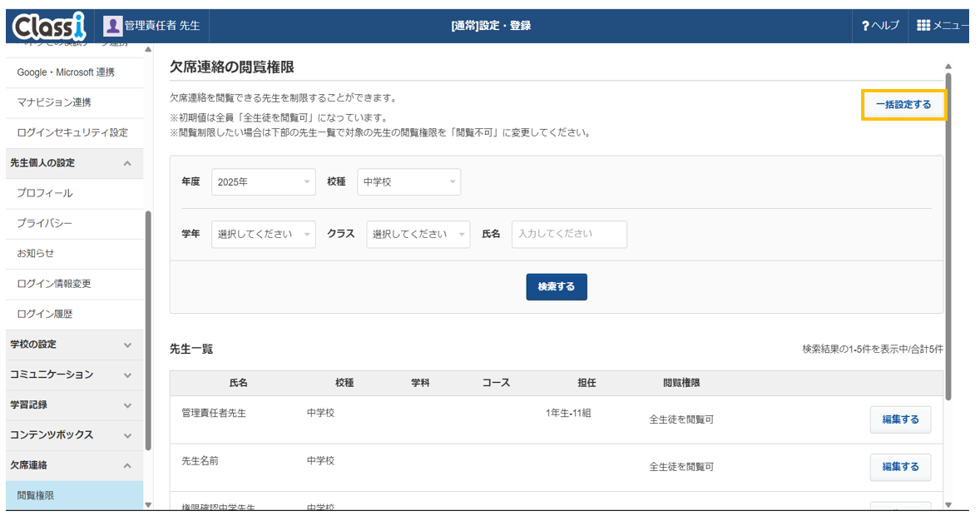Viewport: 980px width, 516px height.
Task: Click the Classi logo
Action: [49, 26]
